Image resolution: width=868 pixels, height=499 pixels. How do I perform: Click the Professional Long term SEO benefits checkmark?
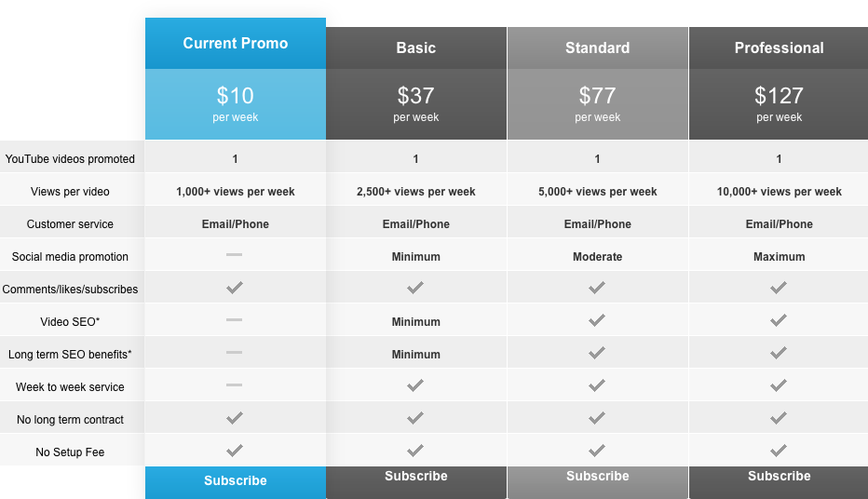tap(779, 353)
